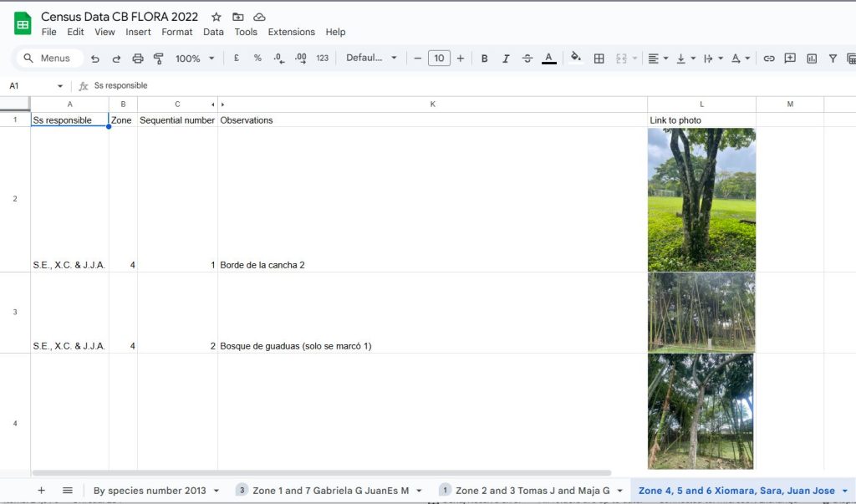The image size is (856, 504).
Task: Click the insert chart icon
Action: (x=812, y=59)
